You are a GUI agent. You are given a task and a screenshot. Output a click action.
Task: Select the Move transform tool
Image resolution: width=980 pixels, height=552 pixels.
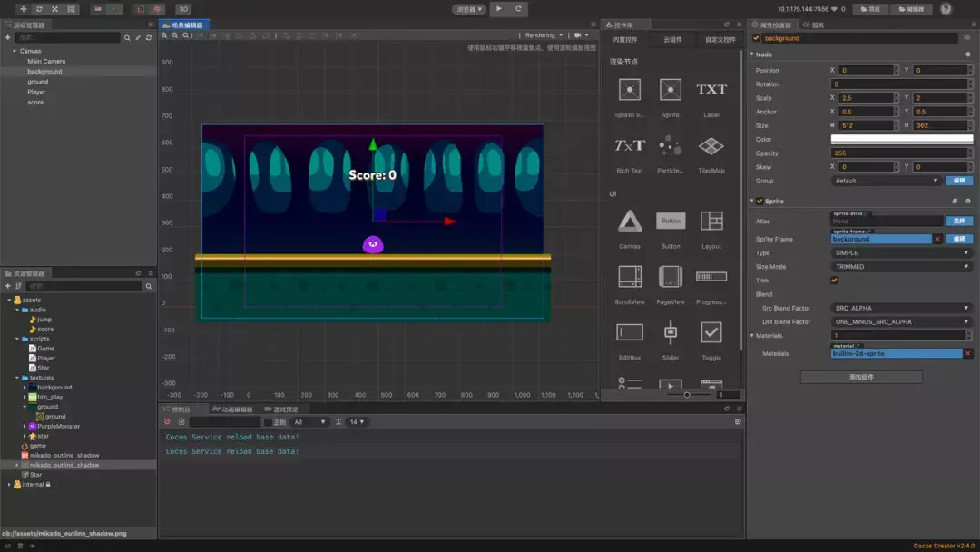pos(23,9)
